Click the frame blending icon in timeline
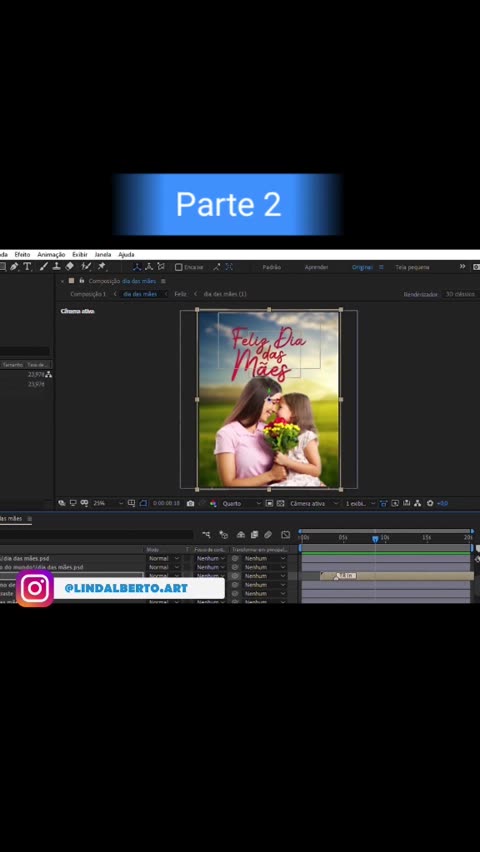 [254, 535]
